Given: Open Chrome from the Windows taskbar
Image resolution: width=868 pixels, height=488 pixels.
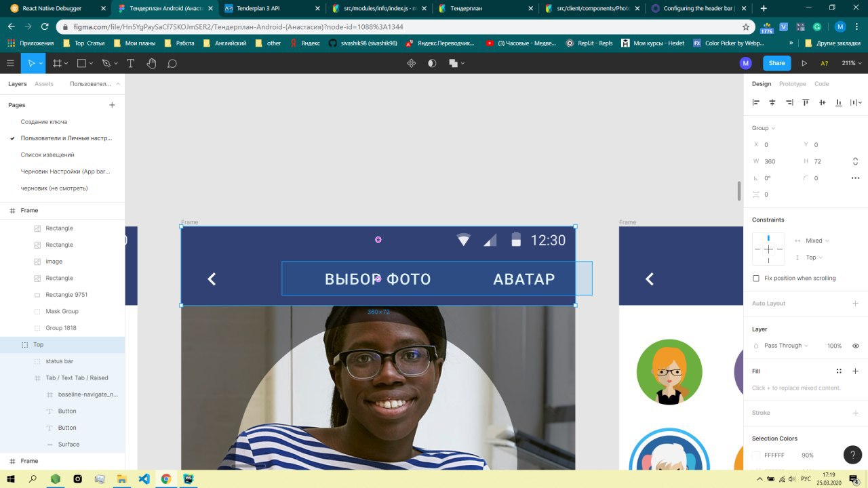Looking at the screenshot, I should (166, 479).
